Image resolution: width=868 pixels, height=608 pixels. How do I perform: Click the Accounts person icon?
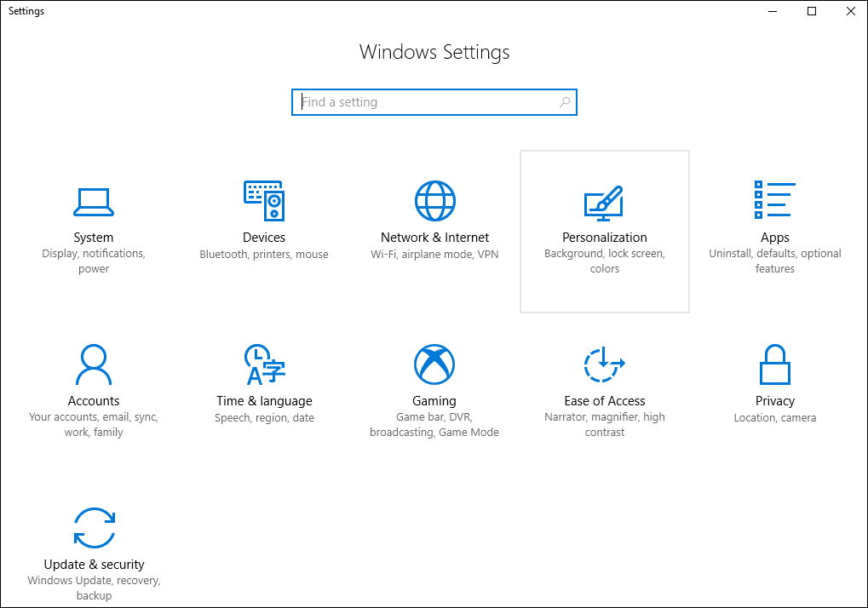tap(93, 365)
